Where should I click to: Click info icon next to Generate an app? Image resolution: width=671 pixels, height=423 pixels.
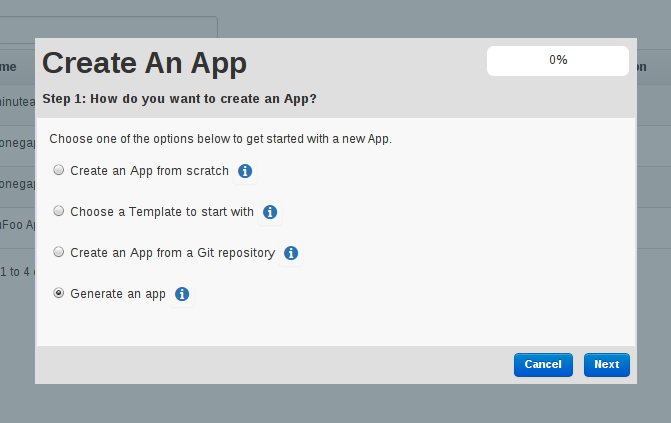tap(182, 294)
